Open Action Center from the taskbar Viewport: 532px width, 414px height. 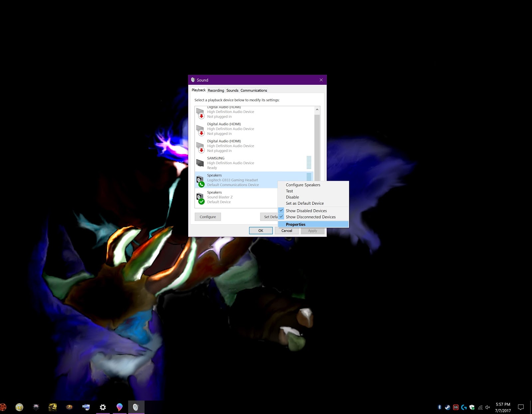pyautogui.click(x=521, y=407)
